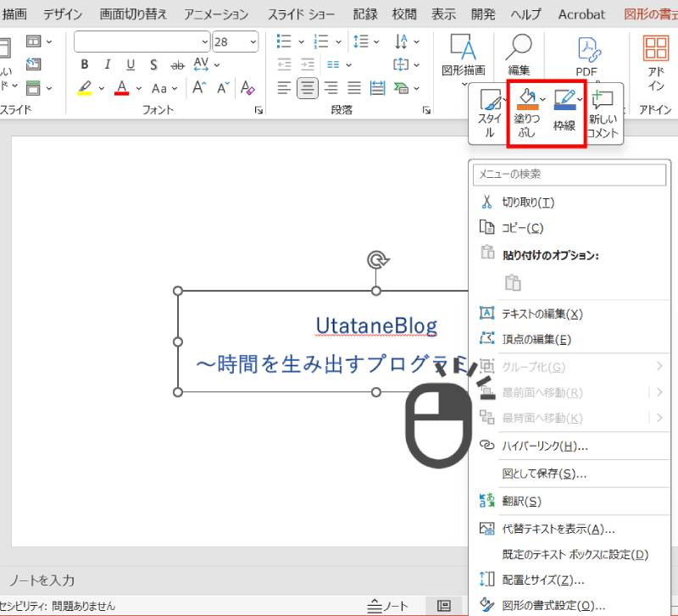The width and height of the screenshot is (678, 616).
Task: Click the outline pen icon
Action: (x=564, y=100)
